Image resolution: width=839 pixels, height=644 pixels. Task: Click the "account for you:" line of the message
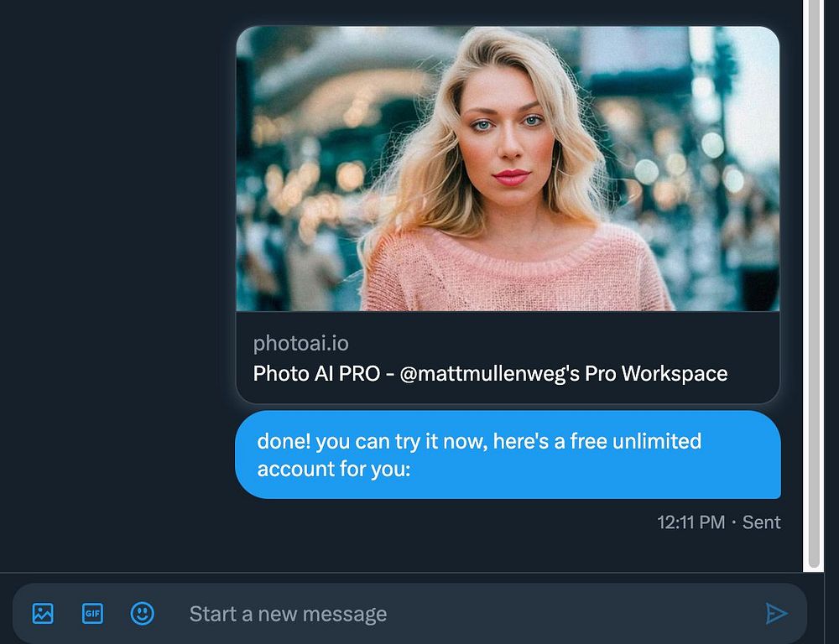pyautogui.click(x=333, y=469)
